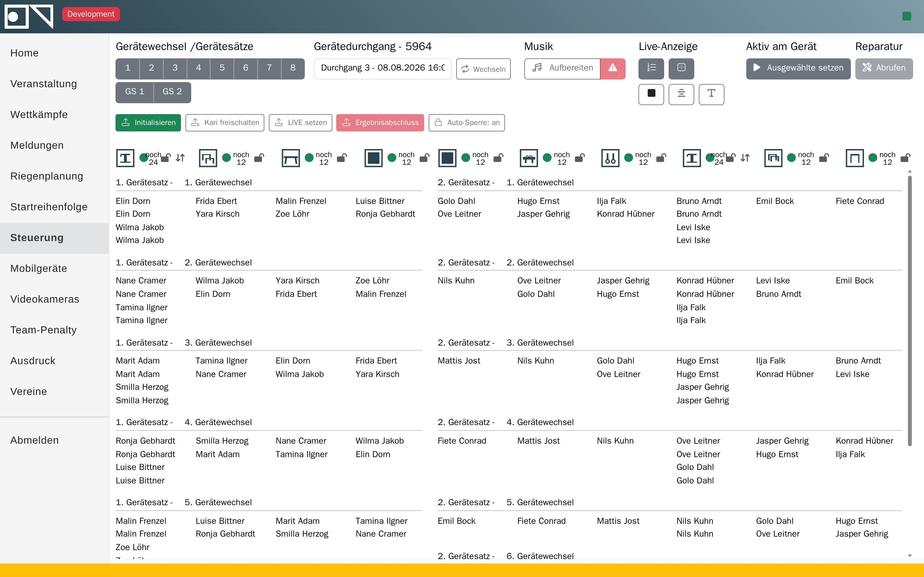Click the first uneven bars apparatus icon
This screenshot has height=577, width=924.
208,158
